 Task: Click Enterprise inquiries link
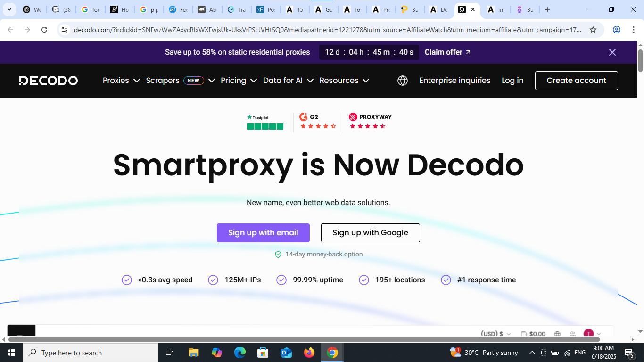454,81
